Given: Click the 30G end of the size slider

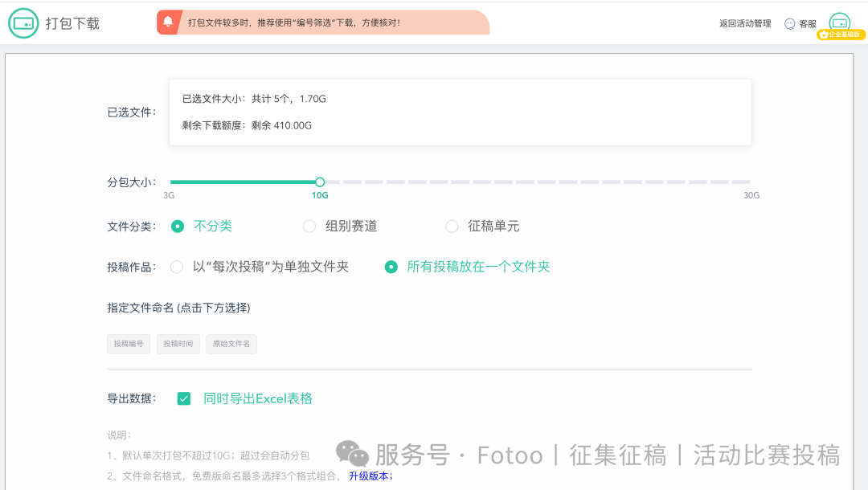Looking at the screenshot, I should tap(749, 182).
